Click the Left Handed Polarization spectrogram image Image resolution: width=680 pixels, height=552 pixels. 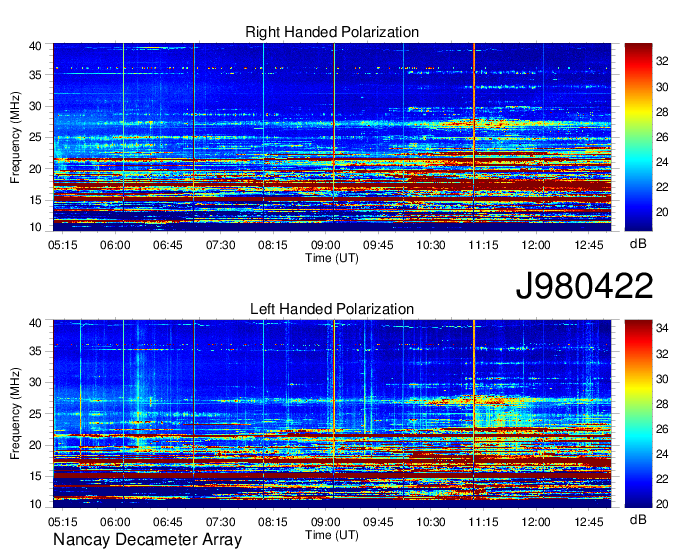[x=332, y=414]
